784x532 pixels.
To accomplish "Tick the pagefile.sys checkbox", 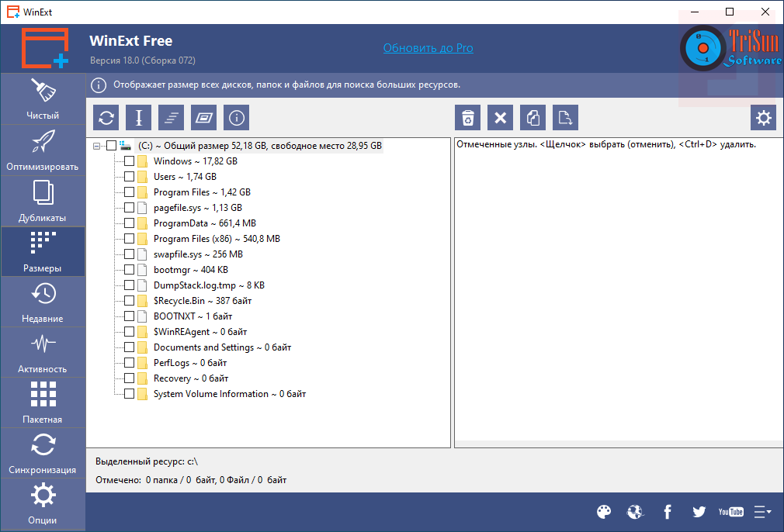I will [x=129, y=207].
